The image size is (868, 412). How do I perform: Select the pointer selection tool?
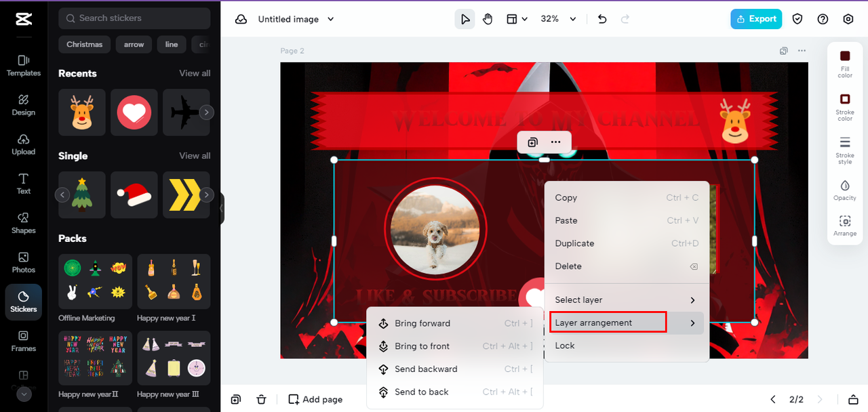point(465,19)
